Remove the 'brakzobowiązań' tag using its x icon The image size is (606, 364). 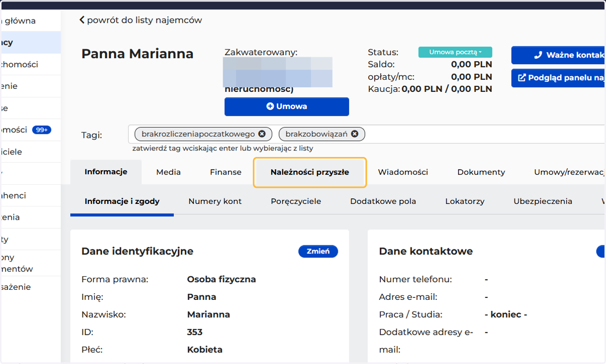click(355, 134)
